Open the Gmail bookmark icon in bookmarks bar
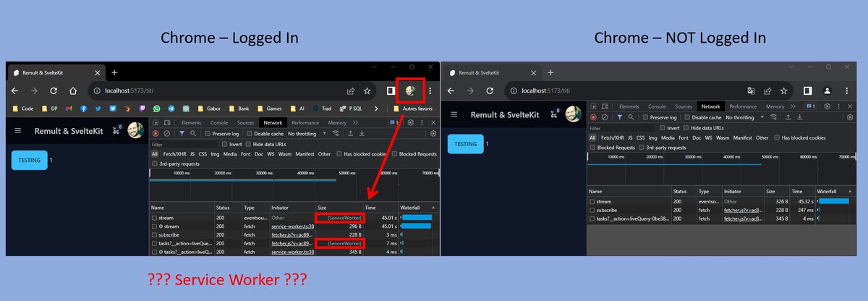The image size is (868, 301). (69, 109)
